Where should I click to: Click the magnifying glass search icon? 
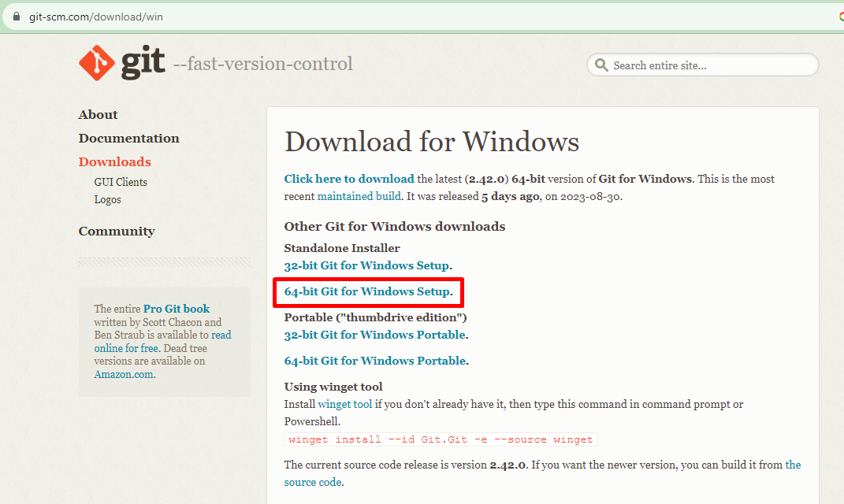tap(602, 65)
